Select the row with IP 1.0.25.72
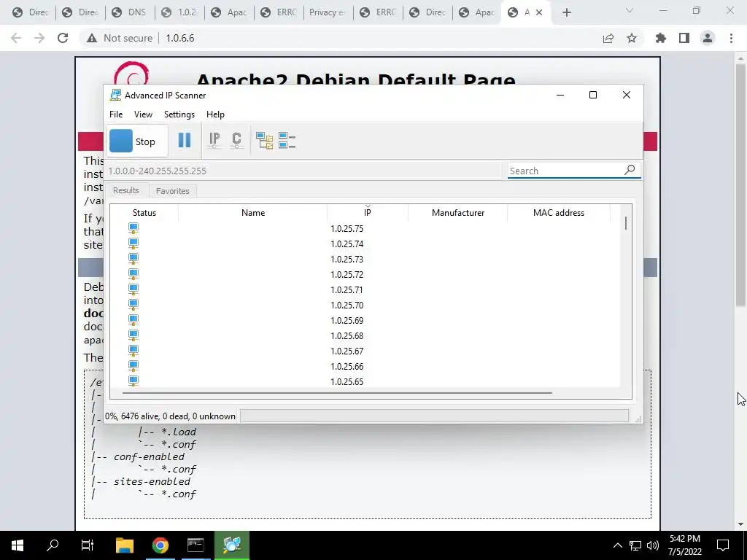 click(x=365, y=274)
